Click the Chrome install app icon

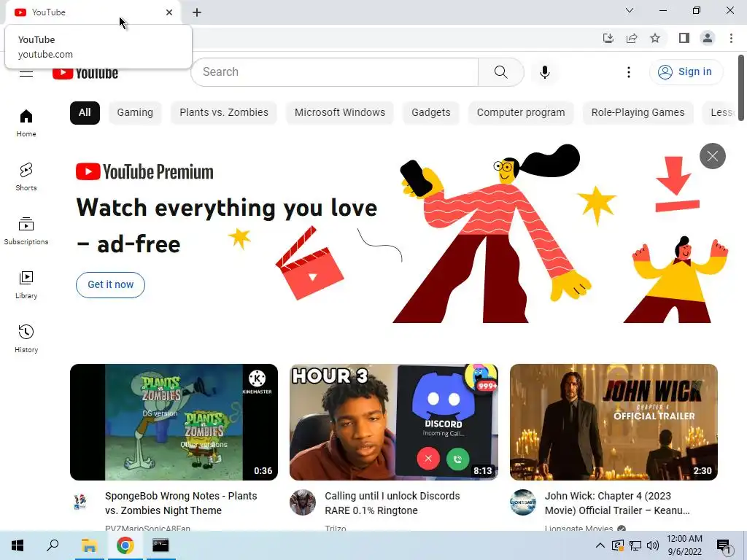[608, 38]
